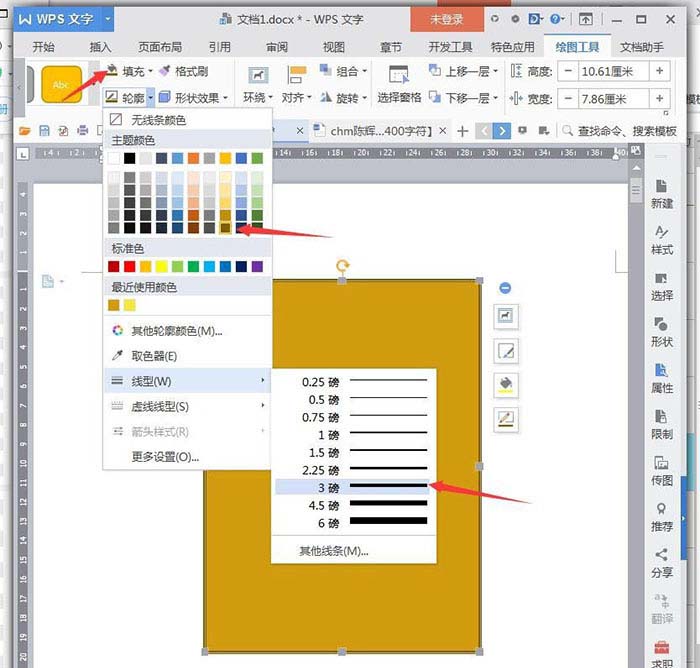The height and width of the screenshot is (668, 700).
Task: Increase the height value with plus button
Action: point(660,71)
